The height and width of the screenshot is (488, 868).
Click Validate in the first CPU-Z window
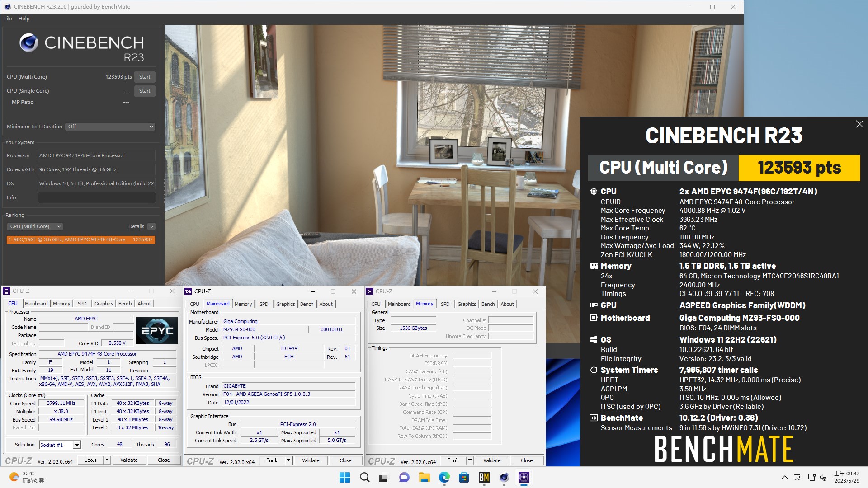[x=129, y=460]
